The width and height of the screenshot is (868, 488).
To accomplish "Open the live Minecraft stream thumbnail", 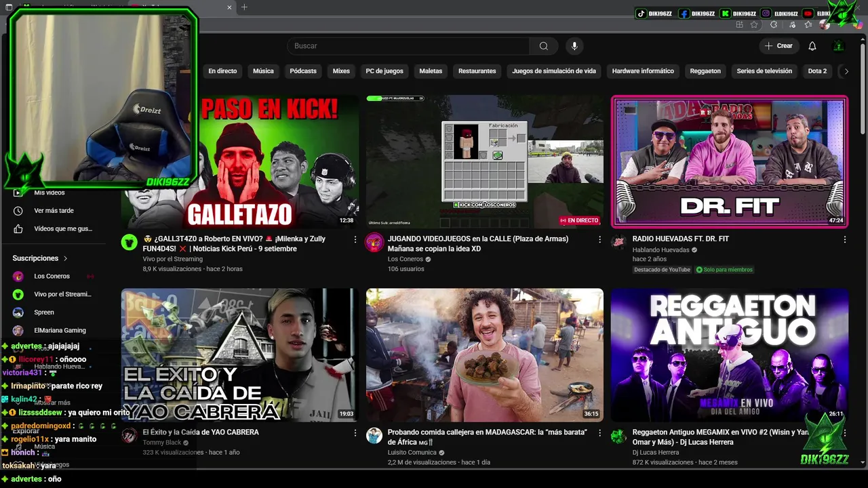I will (484, 161).
